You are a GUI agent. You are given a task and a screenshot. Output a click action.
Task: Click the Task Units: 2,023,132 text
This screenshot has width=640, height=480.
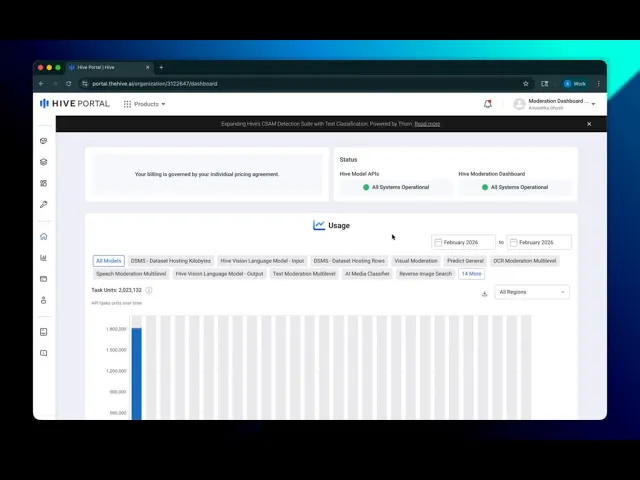click(x=116, y=290)
